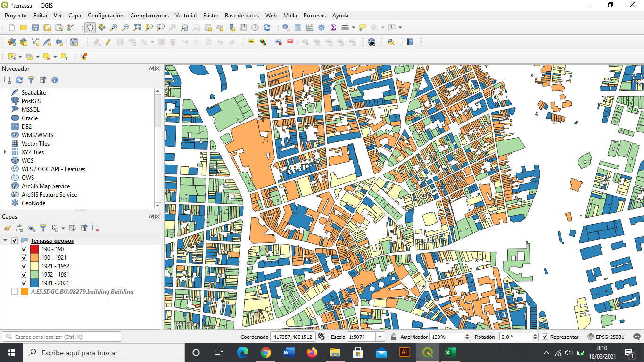Open the Python console

(x=391, y=42)
